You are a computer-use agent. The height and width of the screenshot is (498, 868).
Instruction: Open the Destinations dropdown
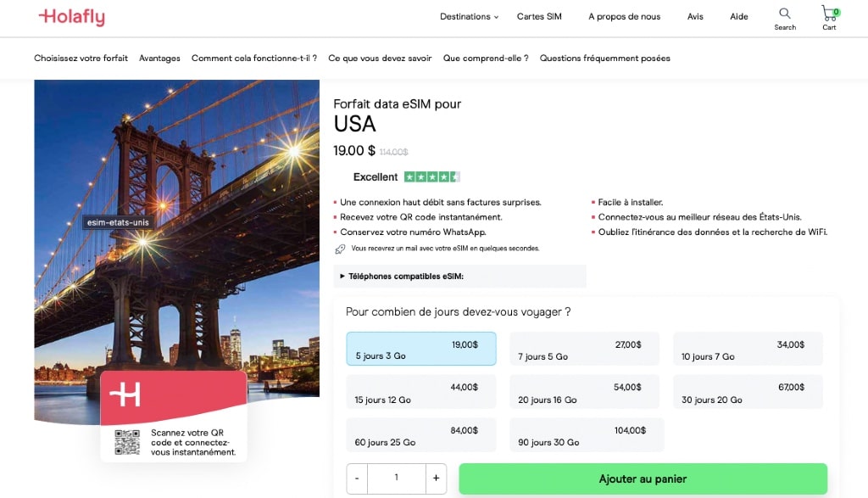[x=468, y=15]
